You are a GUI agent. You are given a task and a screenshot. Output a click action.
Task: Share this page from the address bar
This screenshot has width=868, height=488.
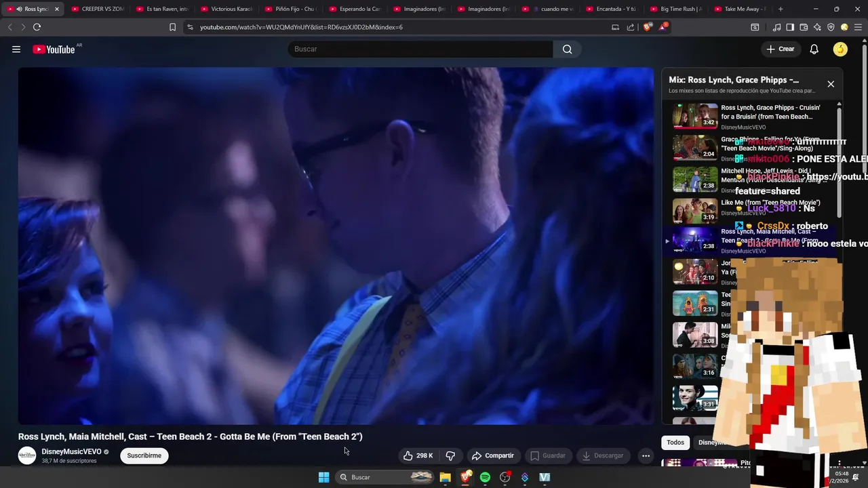(631, 27)
